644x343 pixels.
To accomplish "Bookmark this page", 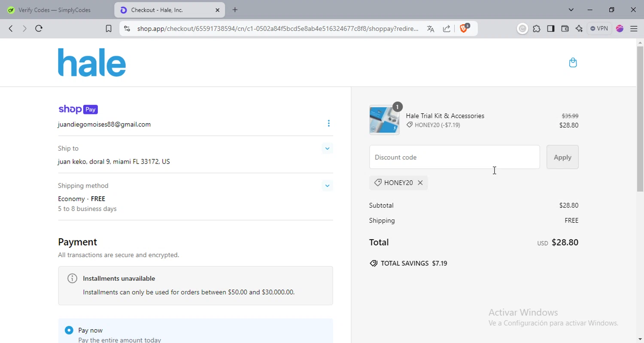I will [109, 29].
